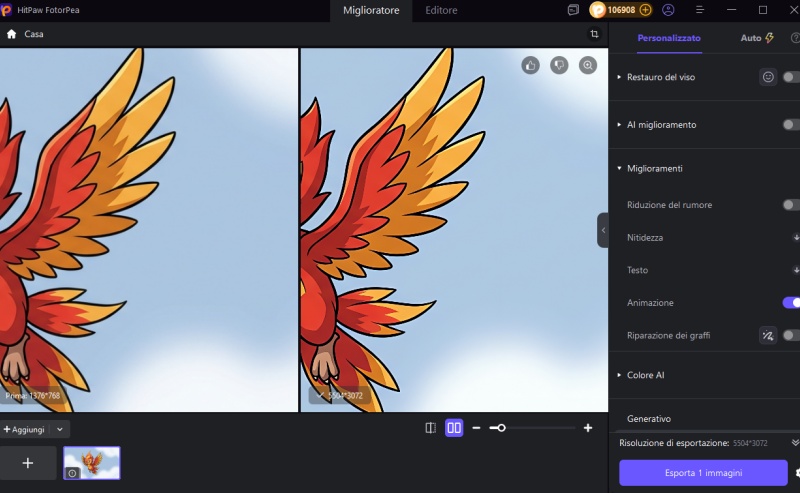Click the Aggiungi button
Viewport: 800px width, 493px height.
pos(24,429)
